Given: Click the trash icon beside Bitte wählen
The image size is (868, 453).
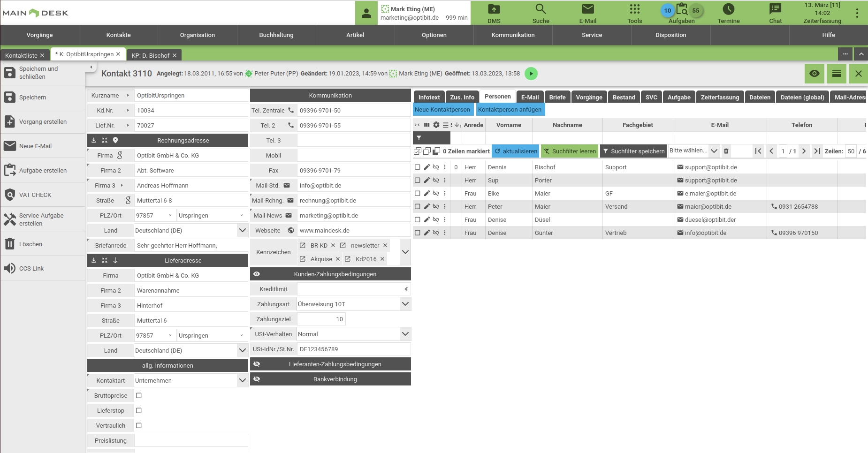Looking at the screenshot, I should (726, 151).
